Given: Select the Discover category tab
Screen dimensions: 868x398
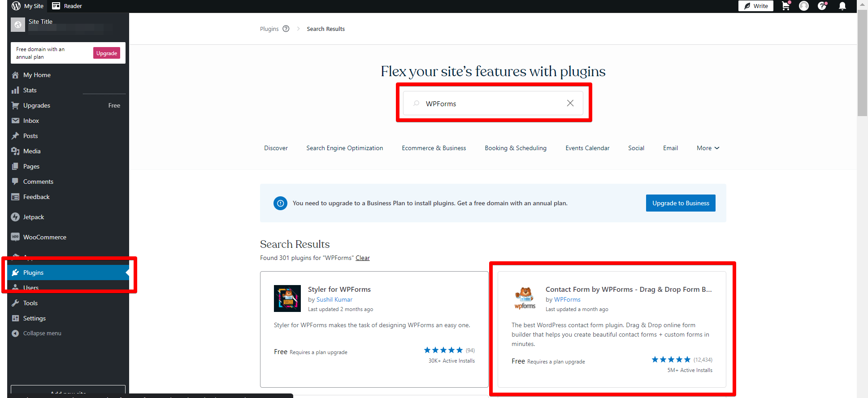Looking at the screenshot, I should click(276, 148).
